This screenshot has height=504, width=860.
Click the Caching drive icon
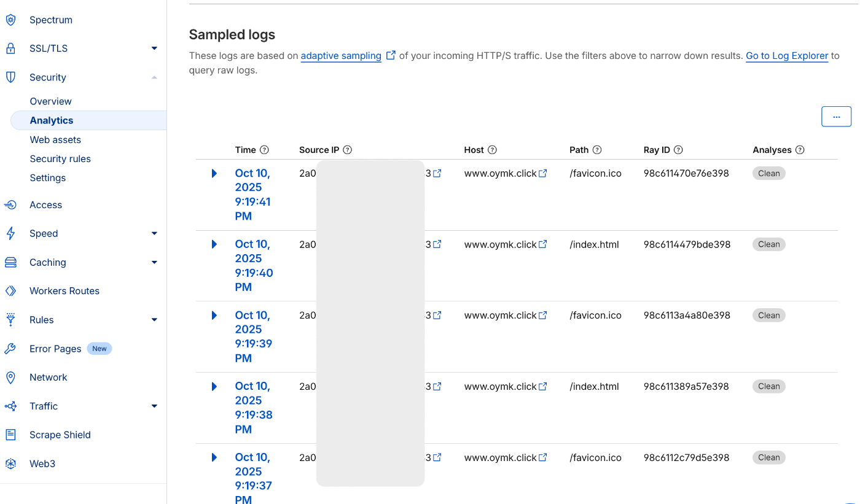tap(10, 262)
